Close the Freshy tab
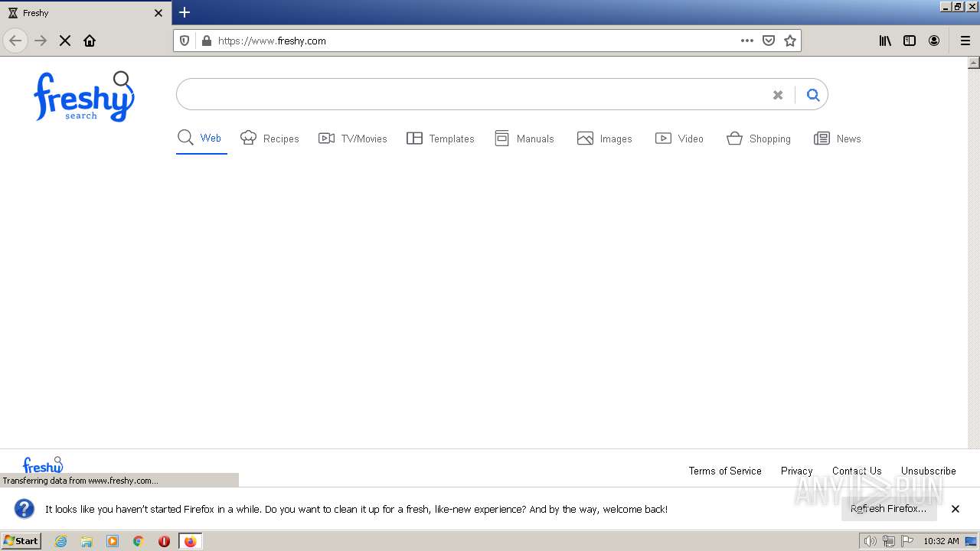Screen dimensions: 980x551 tap(158, 13)
